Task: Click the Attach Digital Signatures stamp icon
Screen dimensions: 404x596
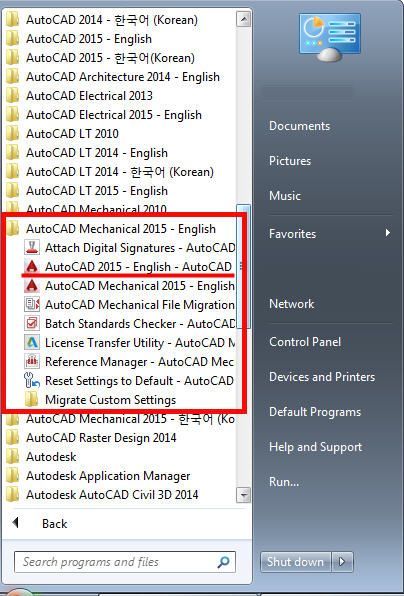Action: pyautogui.click(x=32, y=247)
